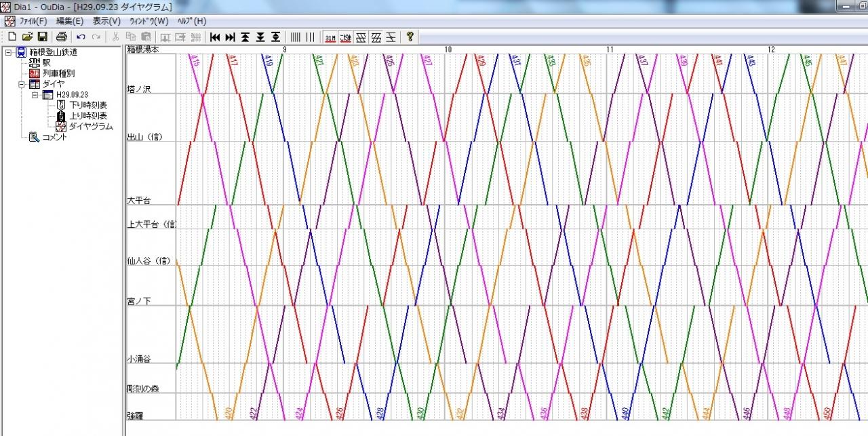
Task: Click the 大平台 station row label
Action: coord(139,201)
